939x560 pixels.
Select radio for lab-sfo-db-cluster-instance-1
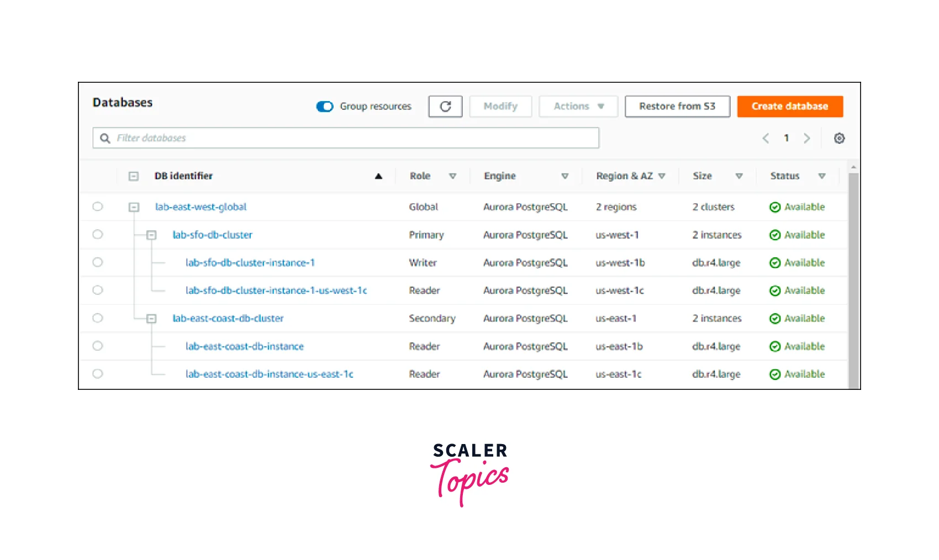(x=98, y=262)
